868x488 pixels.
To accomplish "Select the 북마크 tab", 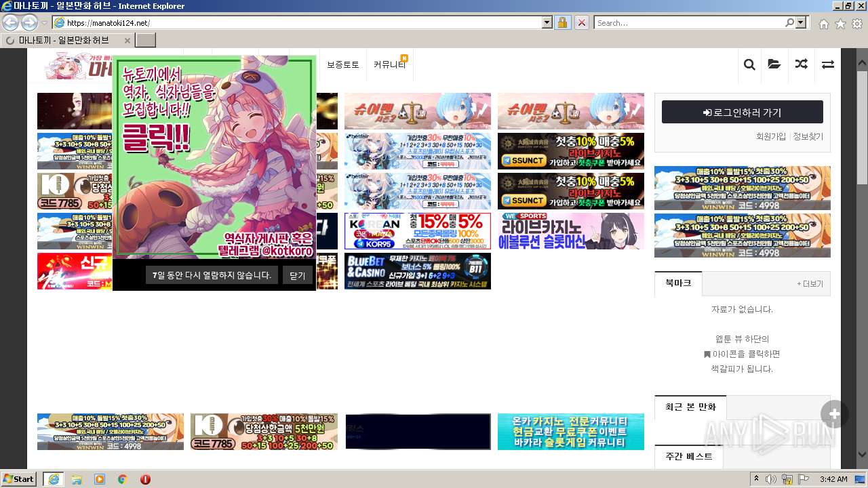I will pos(678,283).
